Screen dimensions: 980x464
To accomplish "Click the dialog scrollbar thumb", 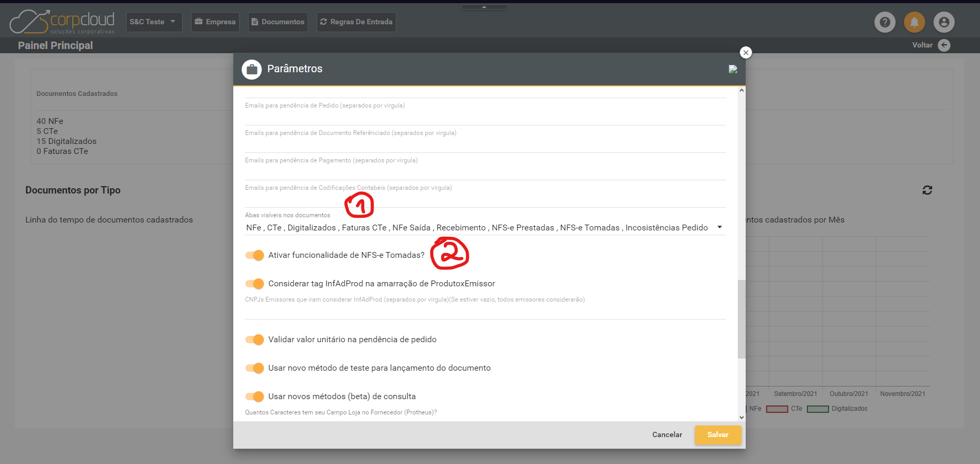I will pos(741,319).
